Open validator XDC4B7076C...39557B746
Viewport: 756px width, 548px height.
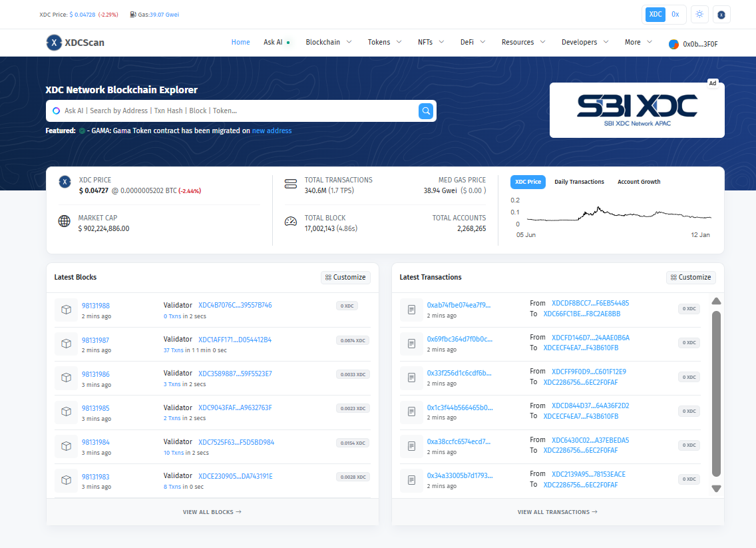point(236,306)
